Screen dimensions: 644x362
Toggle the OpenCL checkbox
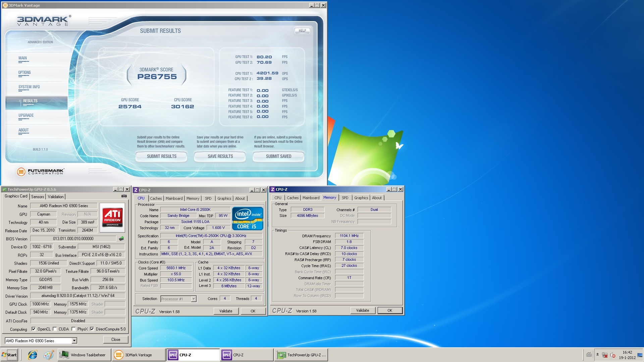point(34,329)
